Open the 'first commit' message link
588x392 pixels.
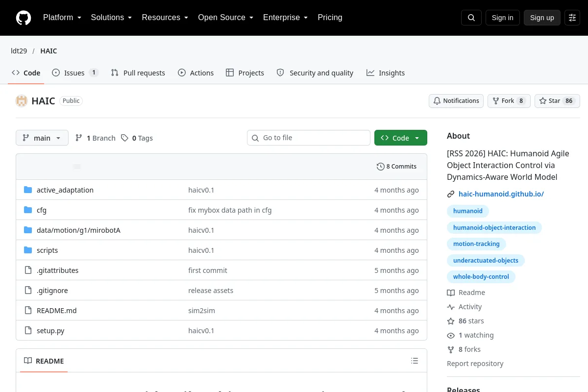[x=208, y=270]
